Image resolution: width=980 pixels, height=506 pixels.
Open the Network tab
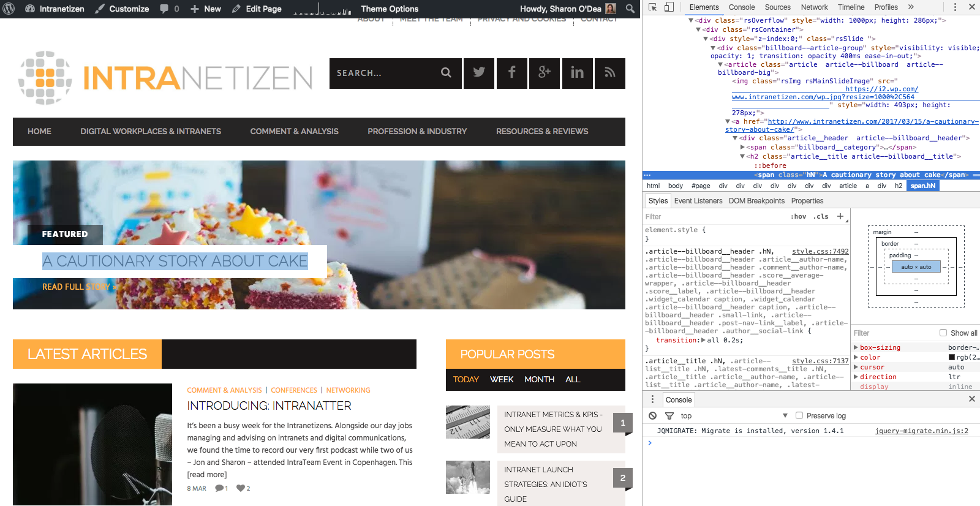coord(814,7)
